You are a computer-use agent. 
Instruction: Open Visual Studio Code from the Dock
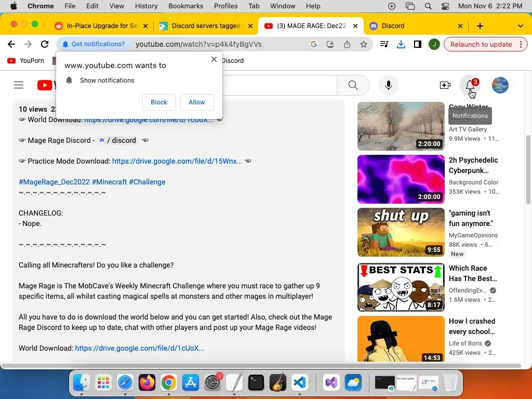click(x=300, y=383)
